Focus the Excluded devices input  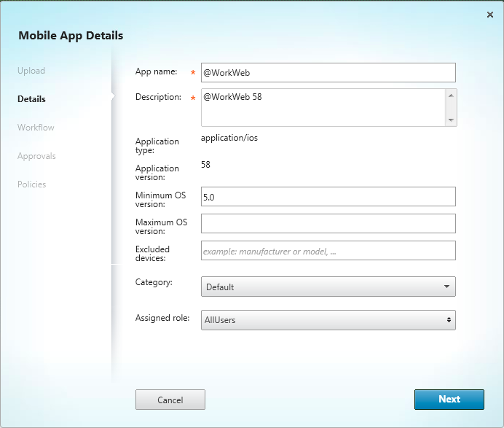[x=328, y=251]
